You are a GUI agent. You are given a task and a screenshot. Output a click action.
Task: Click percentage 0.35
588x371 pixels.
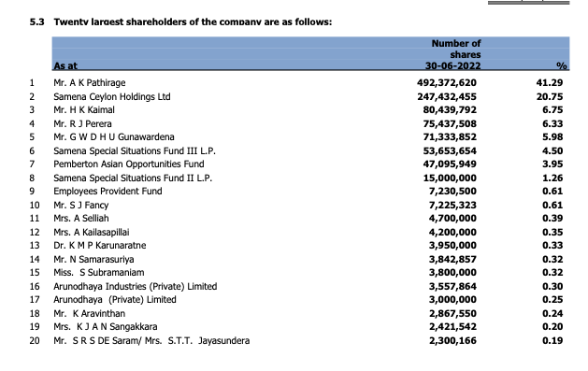click(552, 233)
